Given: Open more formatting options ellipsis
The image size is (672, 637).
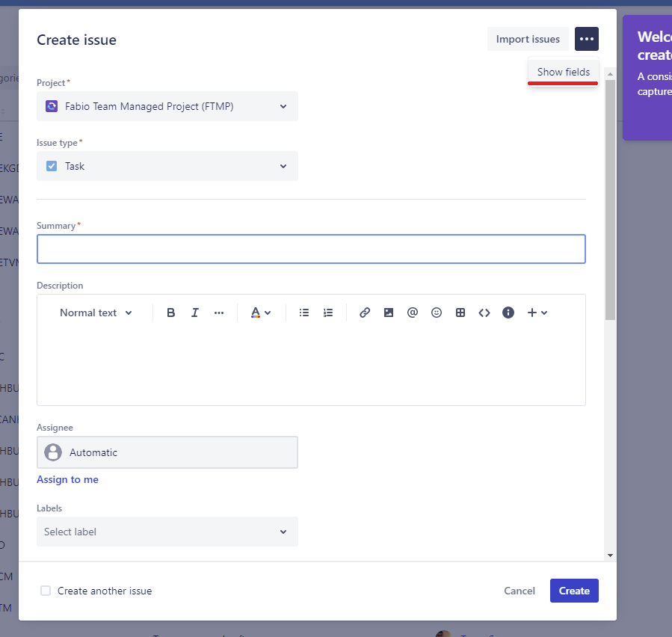Looking at the screenshot, I should [218, 313].
